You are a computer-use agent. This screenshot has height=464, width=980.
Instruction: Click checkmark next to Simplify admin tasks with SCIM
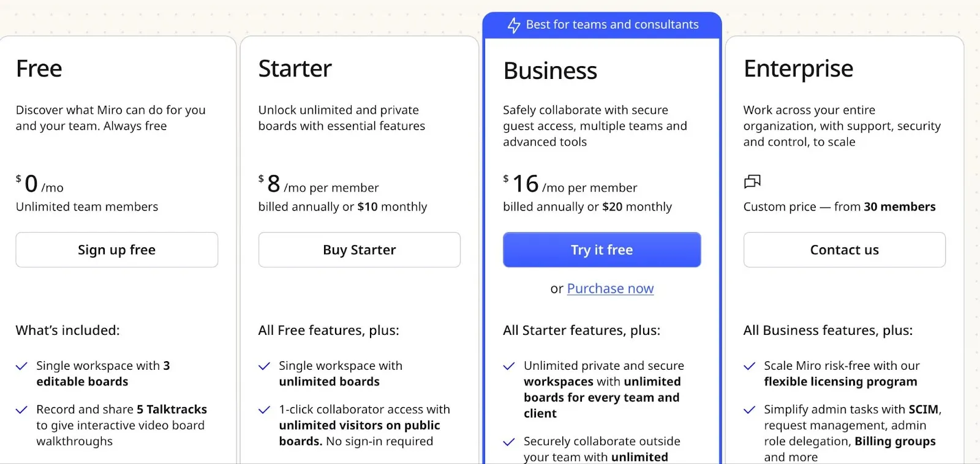pyautogui.click(x=749, y=410)
